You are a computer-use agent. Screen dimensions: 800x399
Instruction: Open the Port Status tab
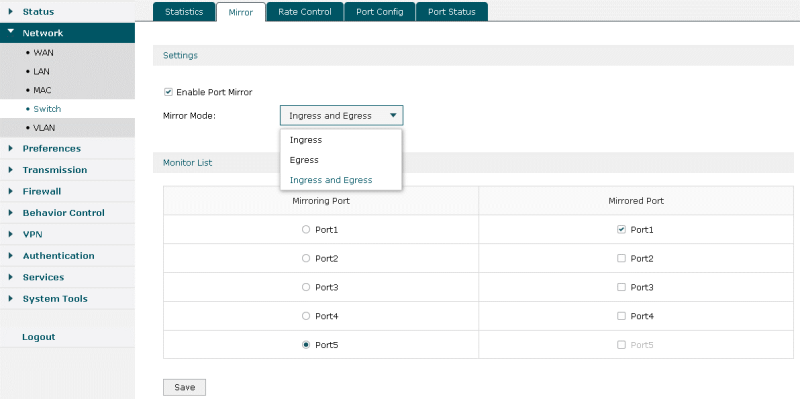tap(452, 12)
